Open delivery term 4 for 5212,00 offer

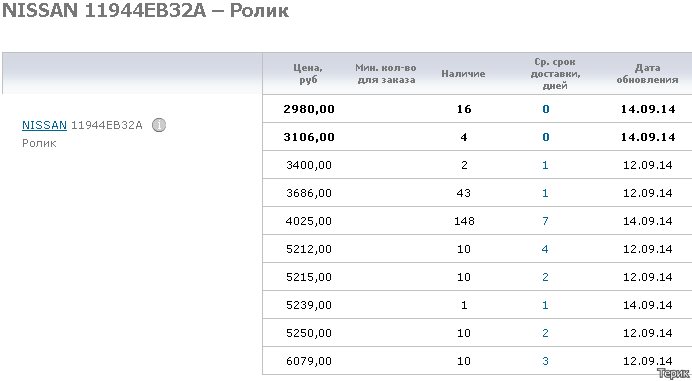[545, 249]
